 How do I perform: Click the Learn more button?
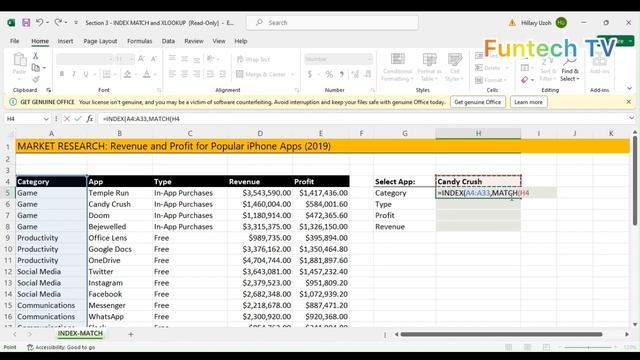528,102
